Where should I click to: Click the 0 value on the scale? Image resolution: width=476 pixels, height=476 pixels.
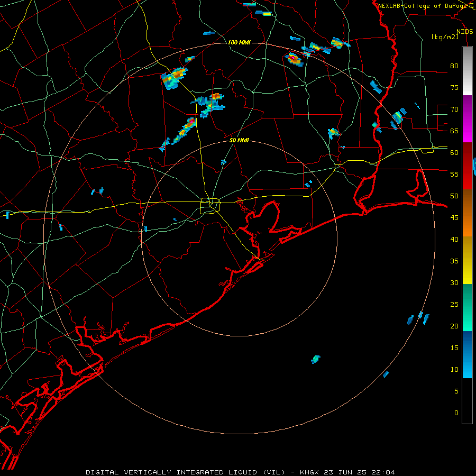456,413
